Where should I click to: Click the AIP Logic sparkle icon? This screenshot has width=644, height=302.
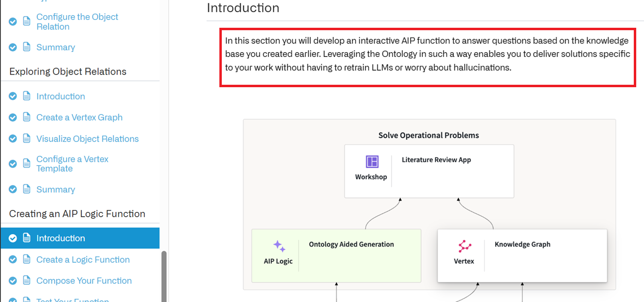tap(279, 246)
